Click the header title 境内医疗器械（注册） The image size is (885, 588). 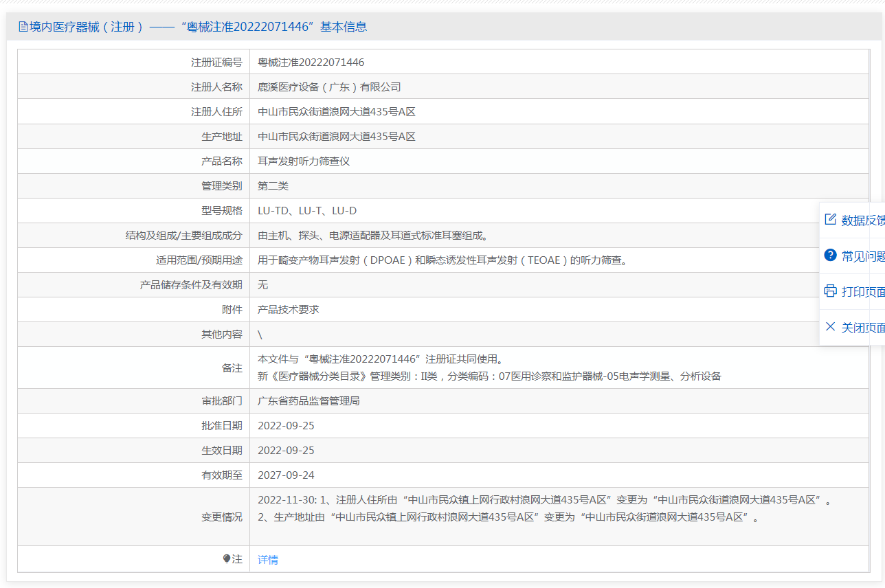87,27
